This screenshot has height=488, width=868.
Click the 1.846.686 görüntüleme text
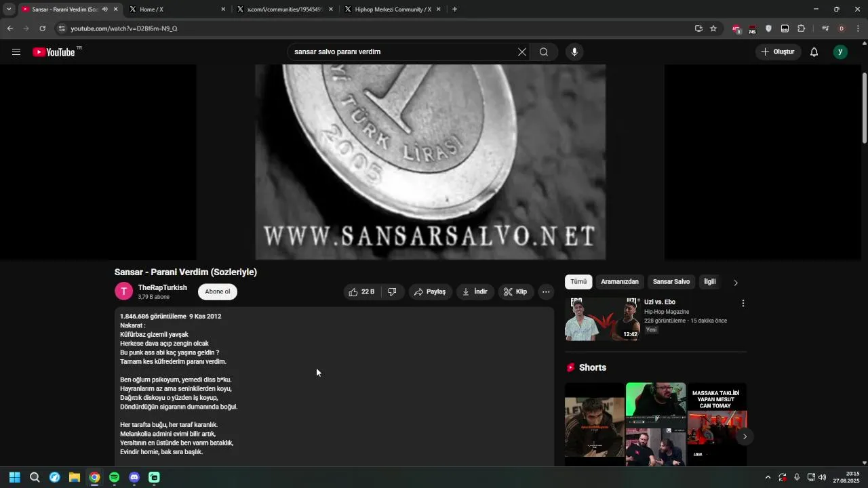153,317
